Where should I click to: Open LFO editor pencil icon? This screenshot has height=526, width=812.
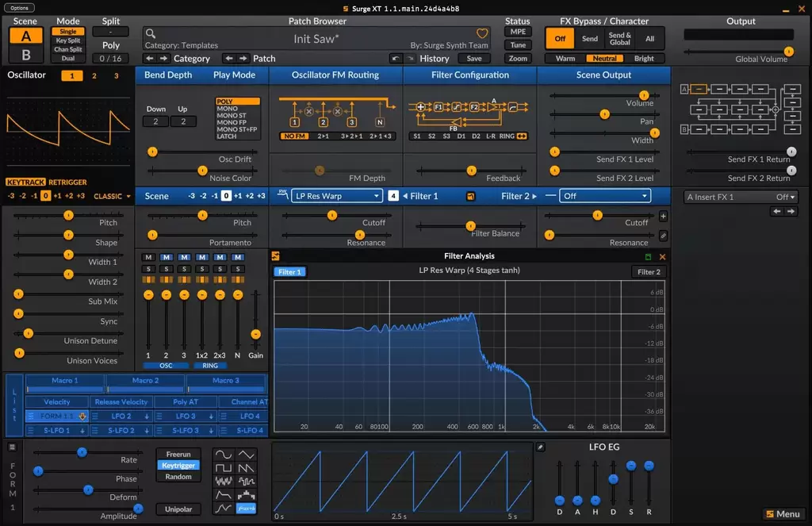coord(540,447)
